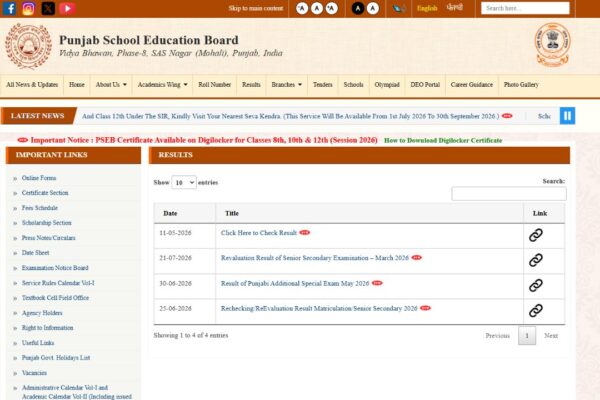Open Press Notes/Circulars sidebar link

pos(49,238)
